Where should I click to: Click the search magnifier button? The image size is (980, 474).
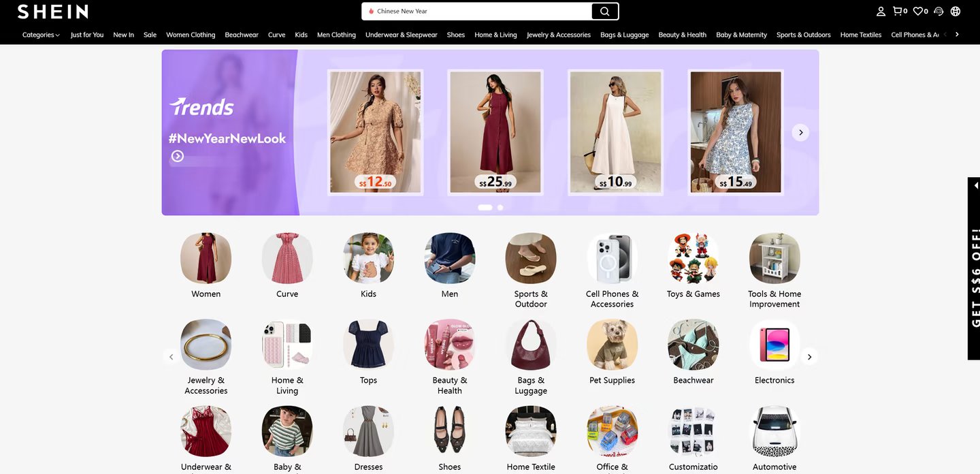[604, 12]
